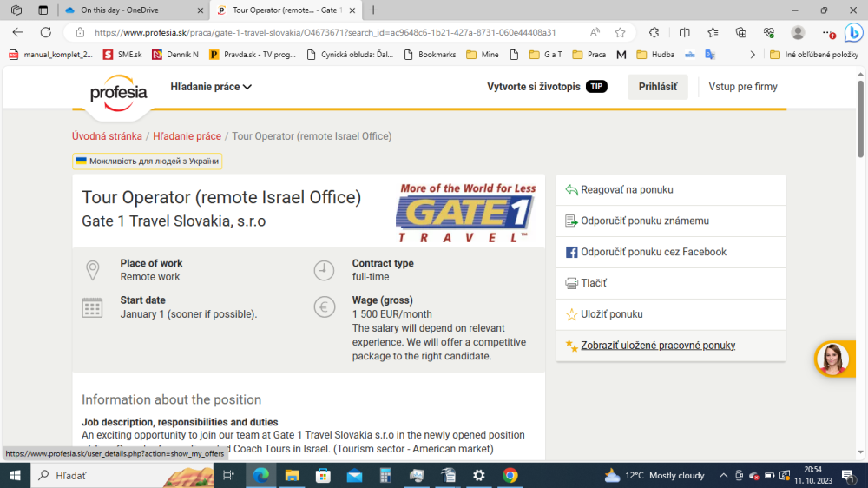Close the On this day - OneDrive tab
868x488 pixels.
(x=201, y=10)
